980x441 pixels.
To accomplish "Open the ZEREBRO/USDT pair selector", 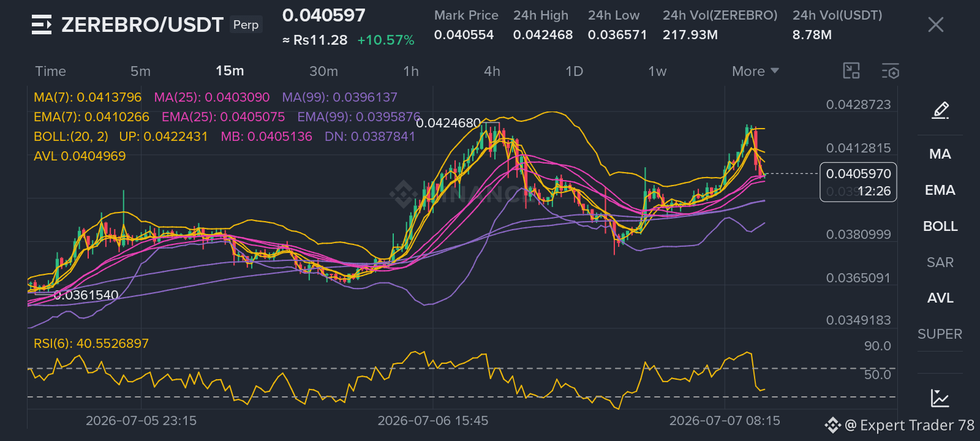I will click(x=142, y=24).
